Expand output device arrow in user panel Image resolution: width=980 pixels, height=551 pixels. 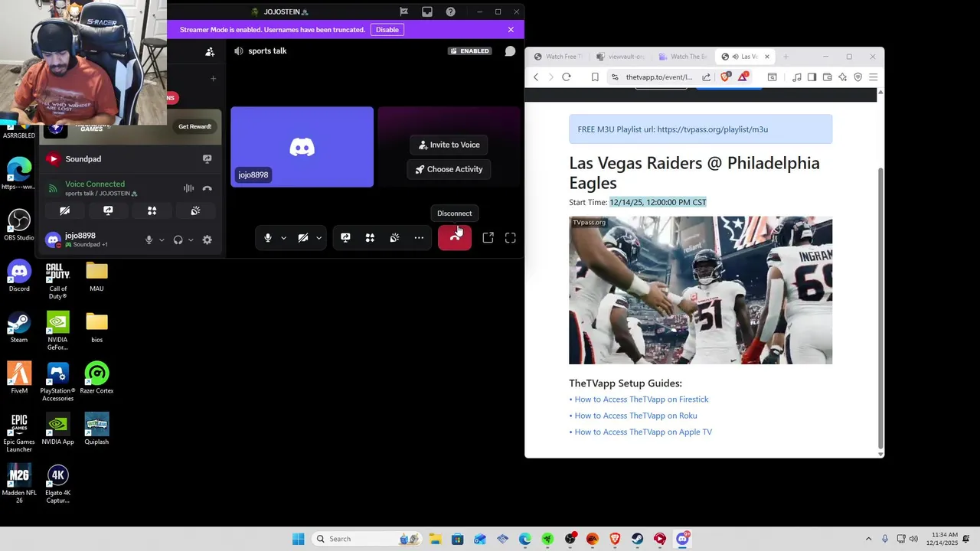click(x=191, y=240)
